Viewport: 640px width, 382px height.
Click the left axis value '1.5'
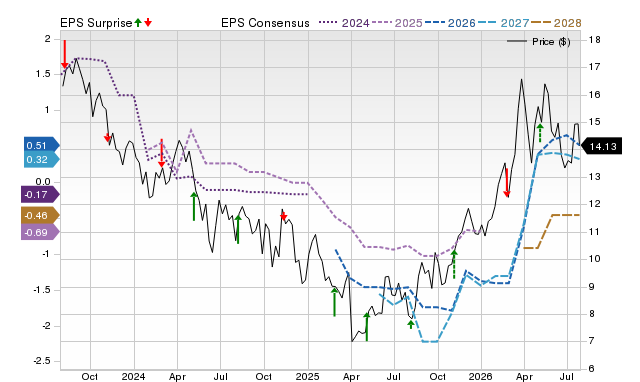[43, 74]
